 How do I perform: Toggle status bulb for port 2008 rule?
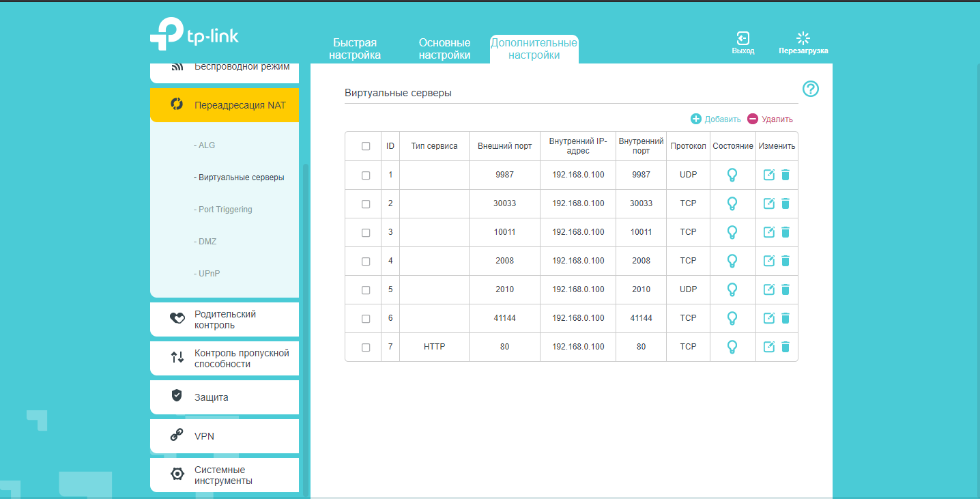coord(732,261)
